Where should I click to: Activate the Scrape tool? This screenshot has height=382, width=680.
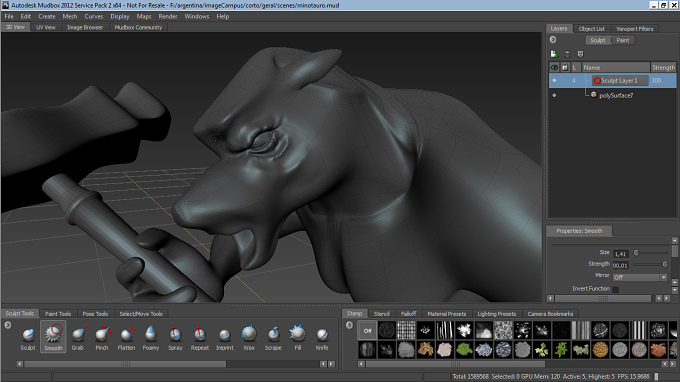click(273, 337)
